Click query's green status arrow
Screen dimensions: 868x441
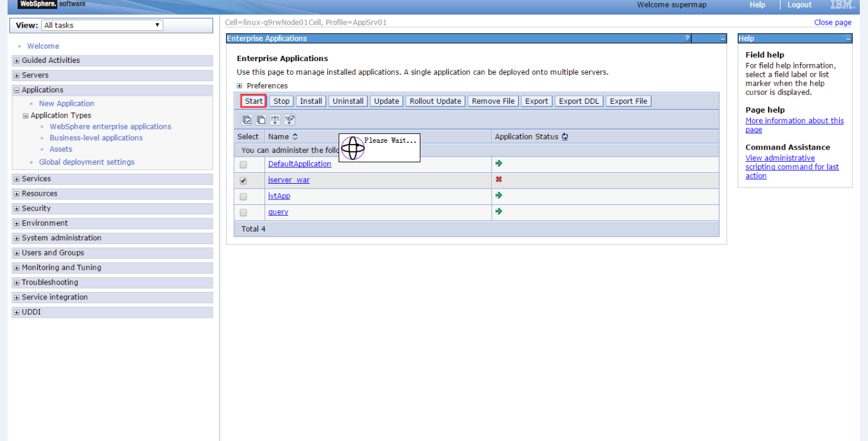[x=499, y=211]
